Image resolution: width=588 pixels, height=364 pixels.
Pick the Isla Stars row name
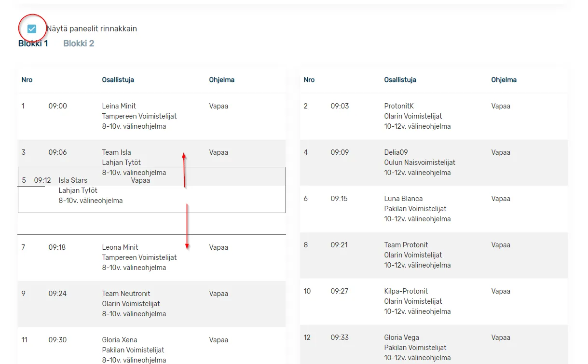(73, 180)
